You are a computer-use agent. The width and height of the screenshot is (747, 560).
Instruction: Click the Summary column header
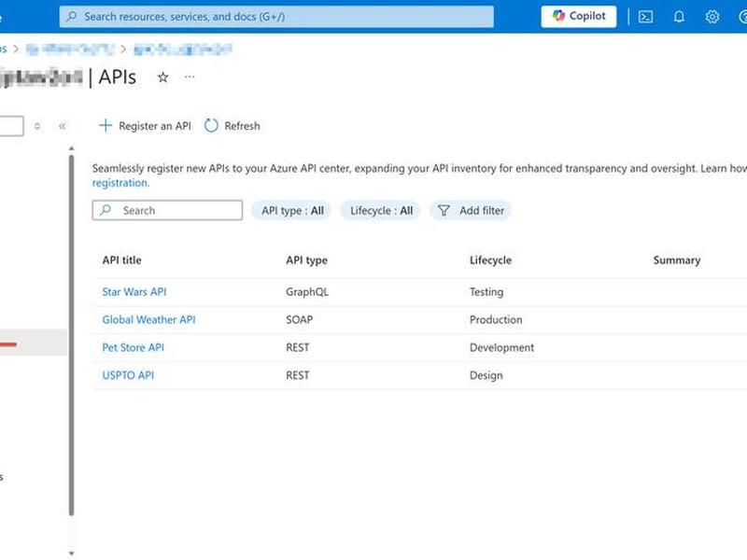[677, 260]
